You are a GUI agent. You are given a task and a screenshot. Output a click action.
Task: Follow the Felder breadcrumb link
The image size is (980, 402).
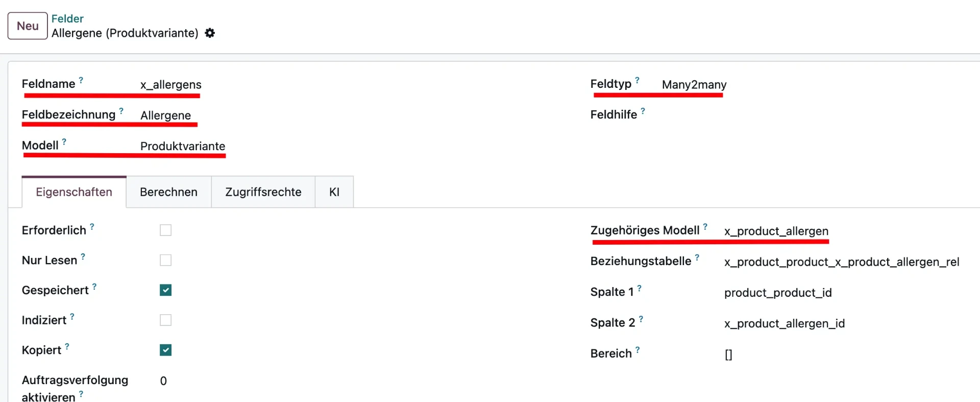point(68,18)
